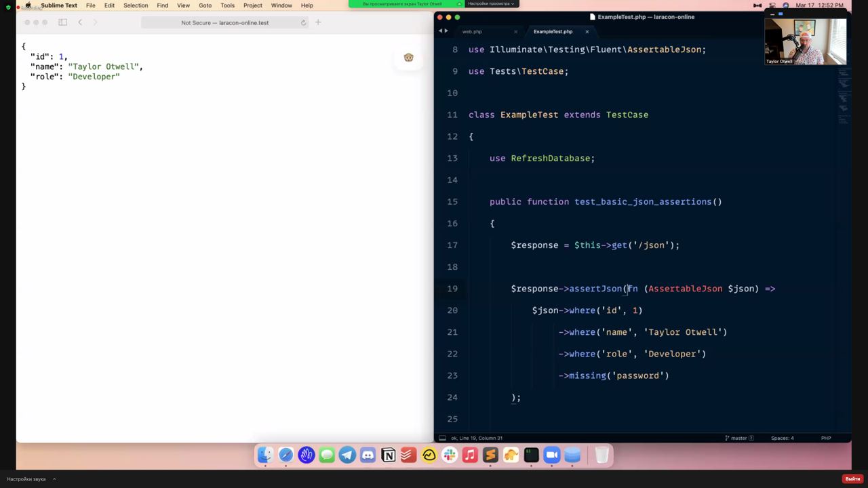
Task: Click the green shield Zoom indicator
Action: pyautogui.click(x=8, y=6)
